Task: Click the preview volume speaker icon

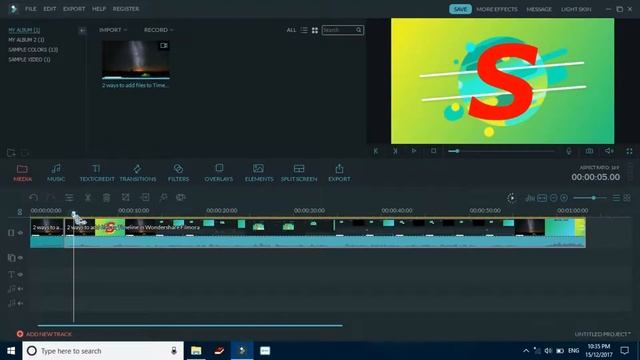Action: click(609, 151)
